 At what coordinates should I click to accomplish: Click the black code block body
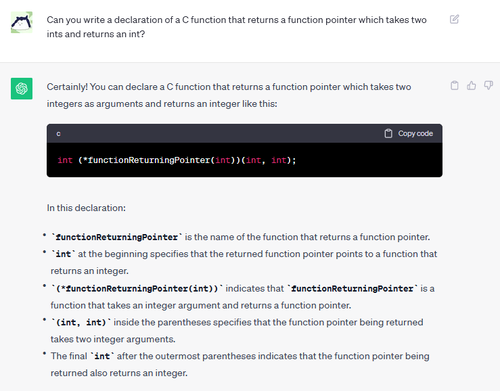[x=244, y=160]
